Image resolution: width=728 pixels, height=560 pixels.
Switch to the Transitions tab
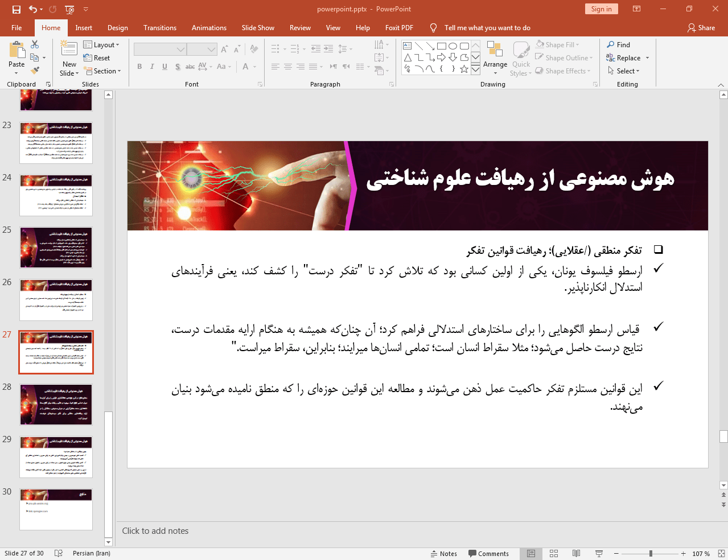(x=160, y=28)
